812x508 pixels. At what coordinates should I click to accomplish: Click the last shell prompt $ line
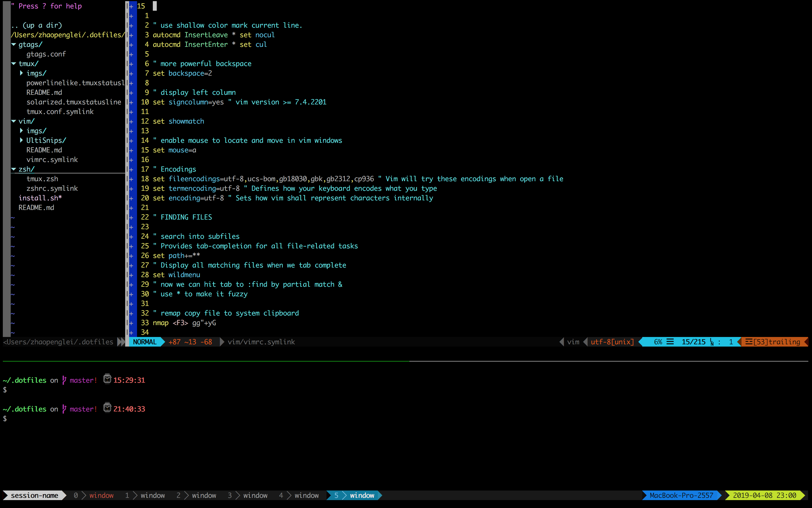point(5,419)
